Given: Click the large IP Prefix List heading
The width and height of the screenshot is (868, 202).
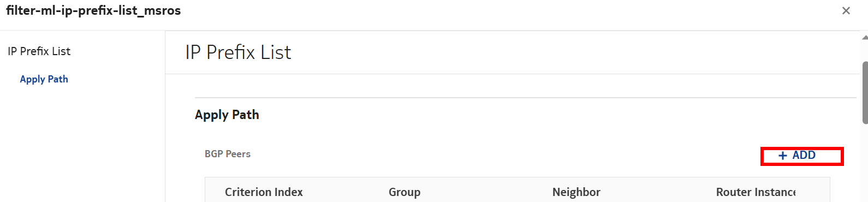Looking at the screenshot, I should click(x=238, y=52).
